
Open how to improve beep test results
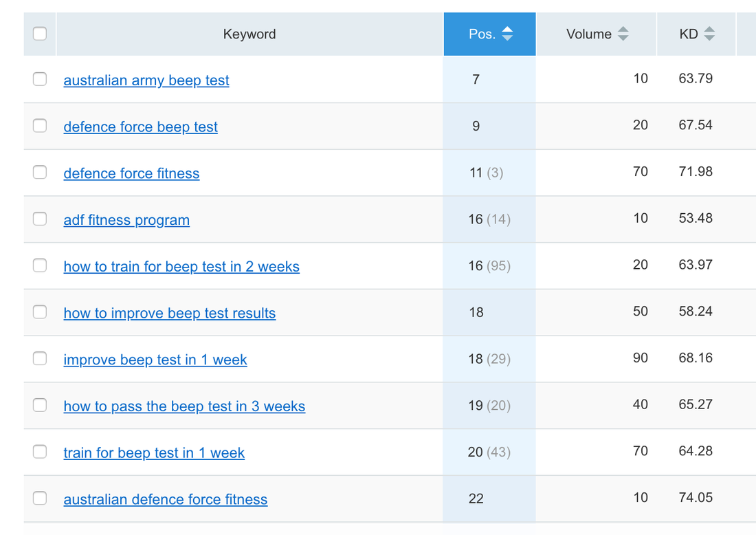[x=169, y=314]
